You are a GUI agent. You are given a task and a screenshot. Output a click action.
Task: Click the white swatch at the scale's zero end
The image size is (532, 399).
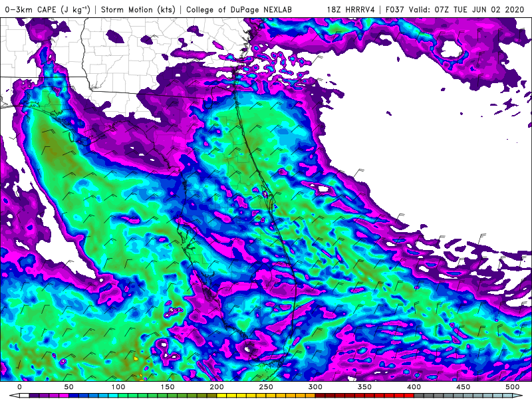[25, 396]
